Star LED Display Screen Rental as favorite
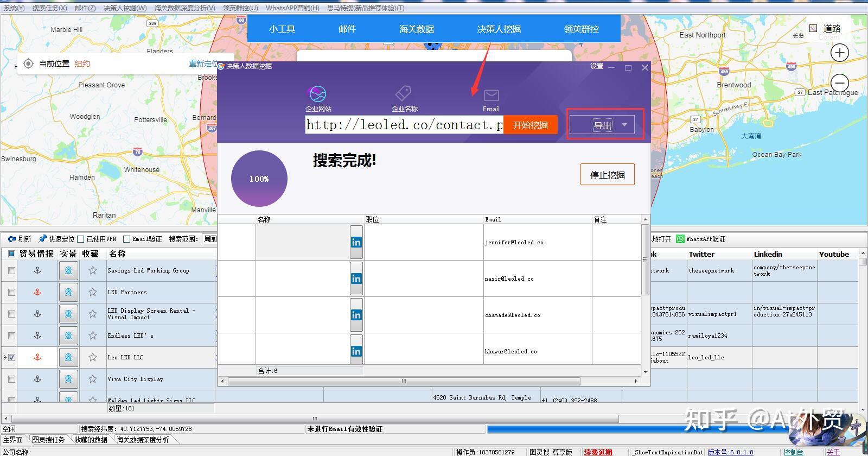This screenshot has height=456, width=868. point(93,314)
